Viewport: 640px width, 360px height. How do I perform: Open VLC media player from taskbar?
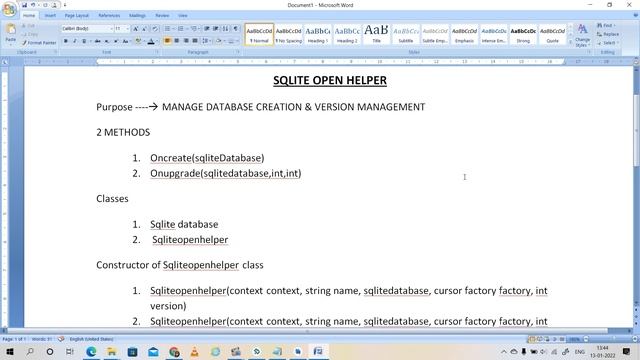coord(195,351)
